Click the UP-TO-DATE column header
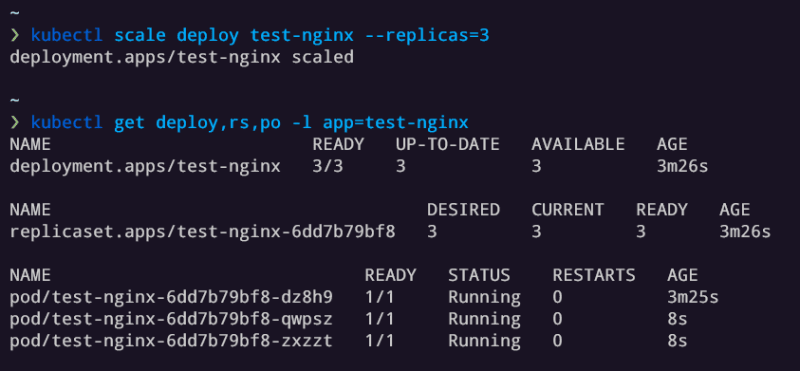The height and width of the screenshot is (371, 800). click(447, 144)
